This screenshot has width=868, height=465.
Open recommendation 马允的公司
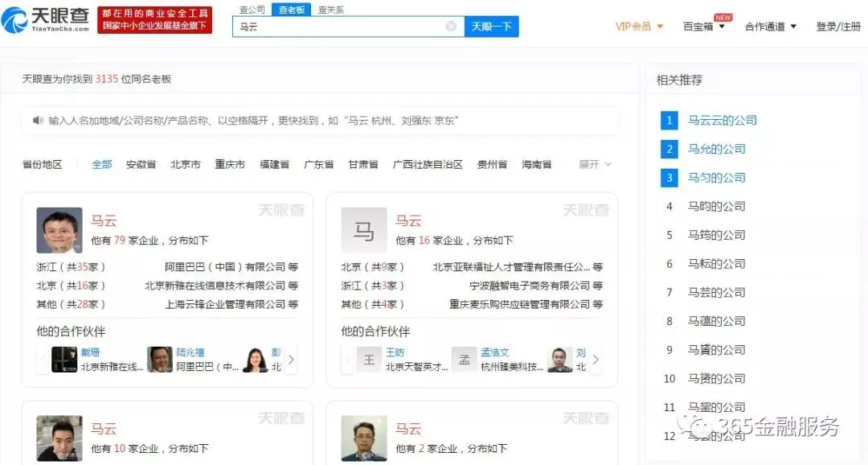coord(716,149)
